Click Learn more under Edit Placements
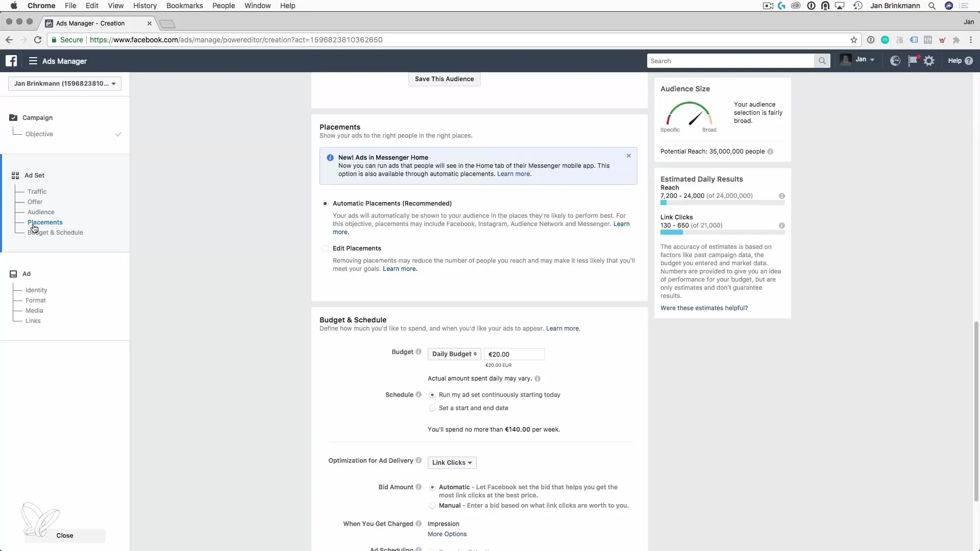This screenshot has height=551, width=980. [400, 269]
